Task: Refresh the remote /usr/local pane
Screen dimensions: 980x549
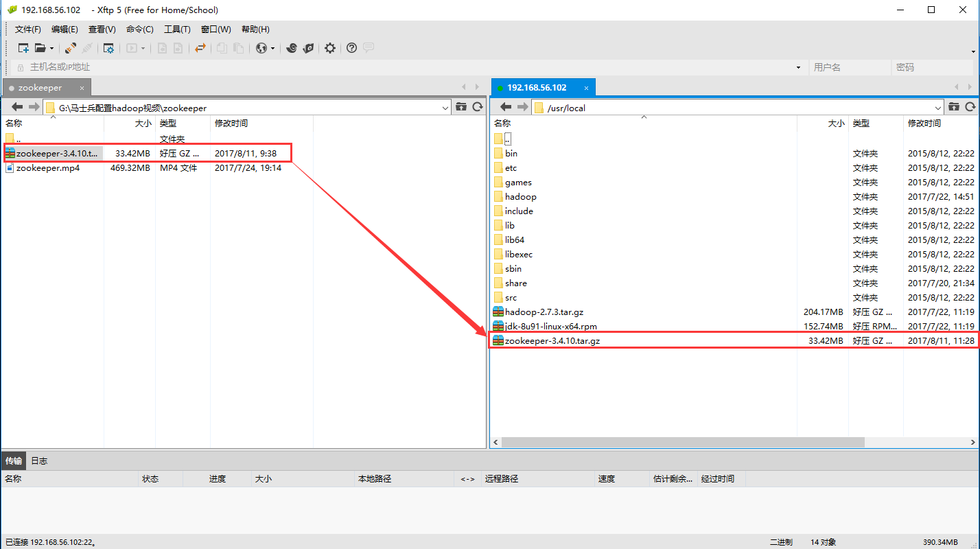Action: (x=970, y=107)
